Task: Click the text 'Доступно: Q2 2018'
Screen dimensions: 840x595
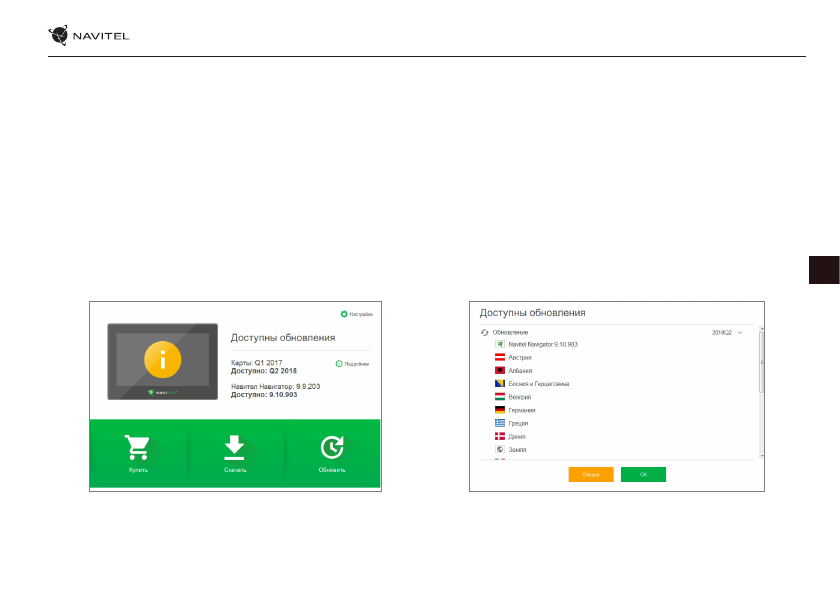Action: (x=264, y=371)
